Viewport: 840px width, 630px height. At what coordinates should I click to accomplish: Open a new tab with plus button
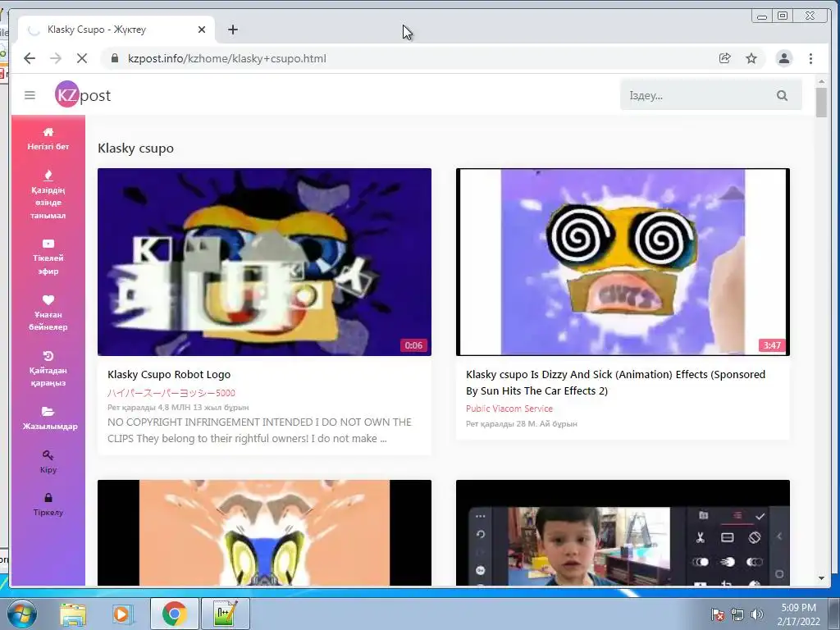[232, 30]
